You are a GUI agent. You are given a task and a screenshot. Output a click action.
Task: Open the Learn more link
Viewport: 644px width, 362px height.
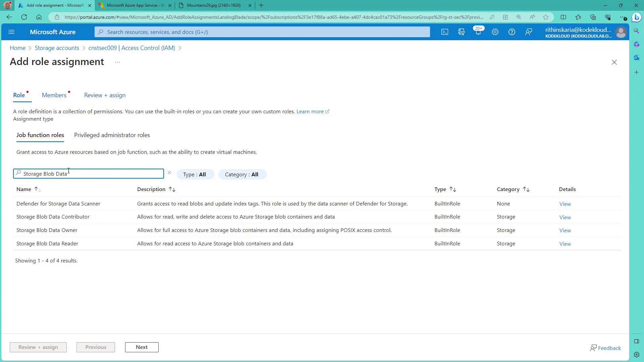click(310, 112)
